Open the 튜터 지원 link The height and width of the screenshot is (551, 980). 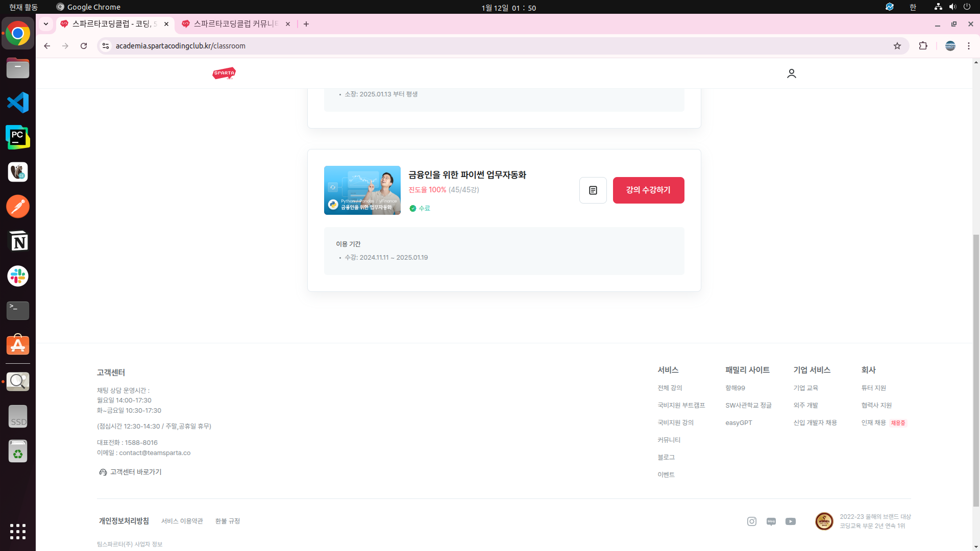(x=873, y=388)
